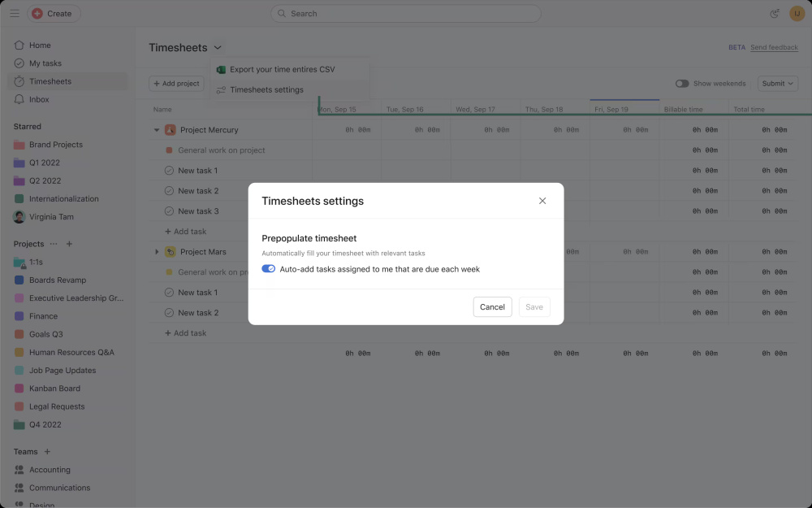Click the Search input field
Screen dimensions: 812x508
[406, 14]
